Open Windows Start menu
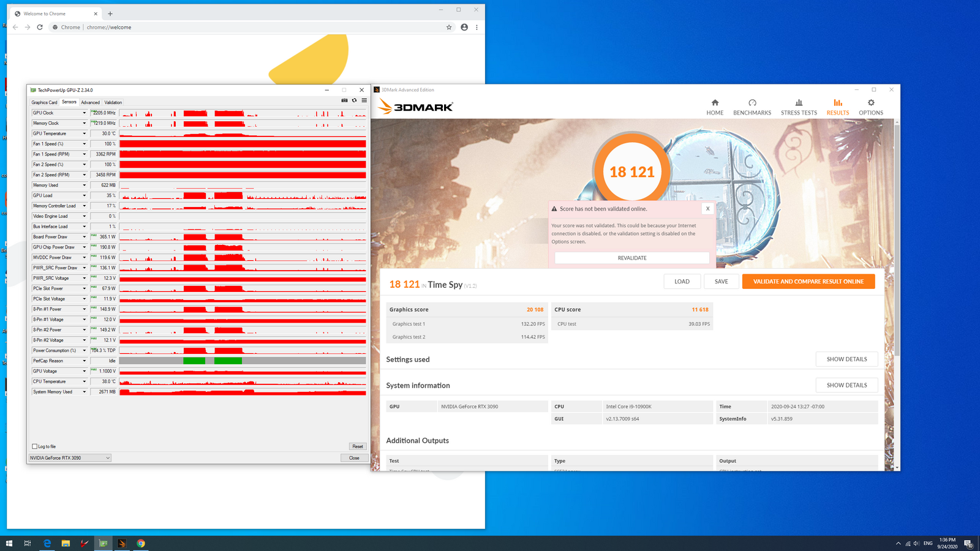 [9, 543]
